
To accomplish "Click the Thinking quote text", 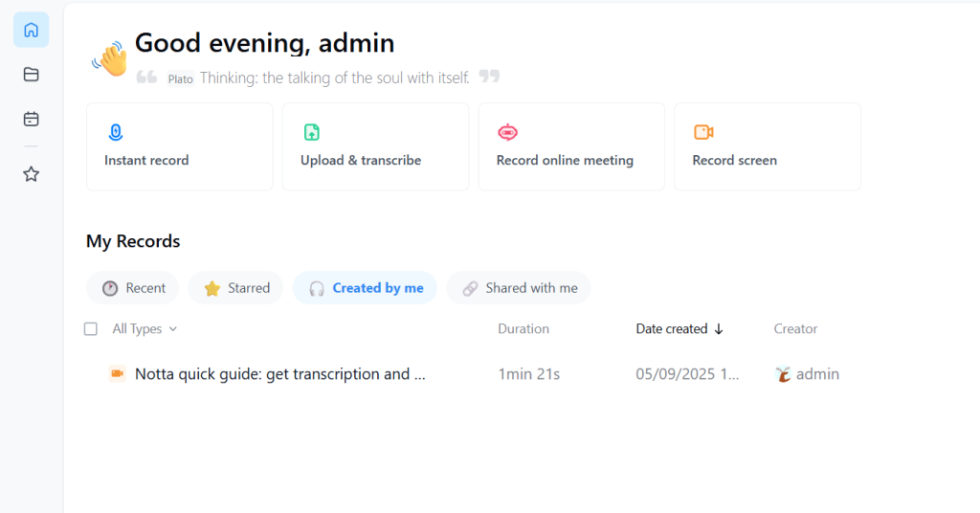I will pos(334,78).
